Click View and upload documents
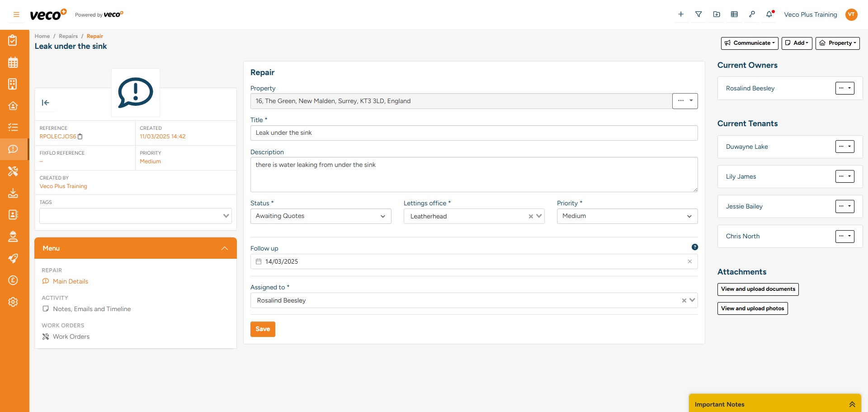The width and height of the screenshot is (868, 412). point(758,289)
